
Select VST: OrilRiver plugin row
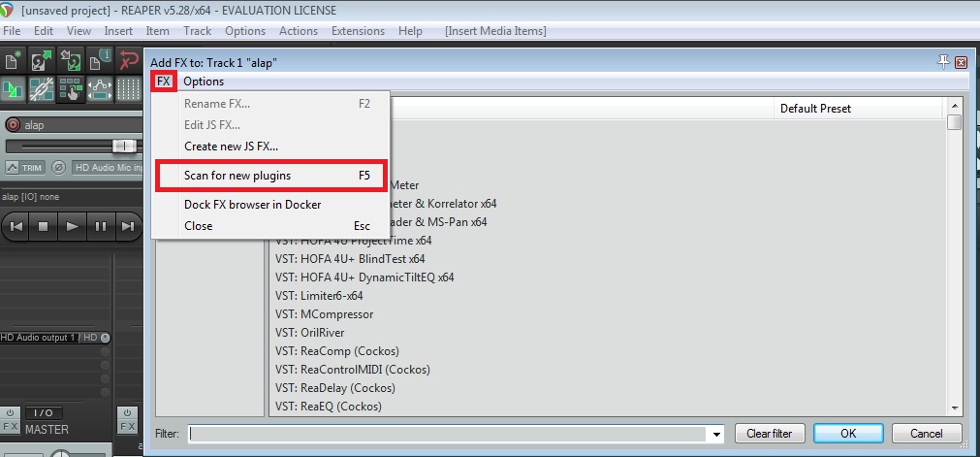tap(309, 333)
